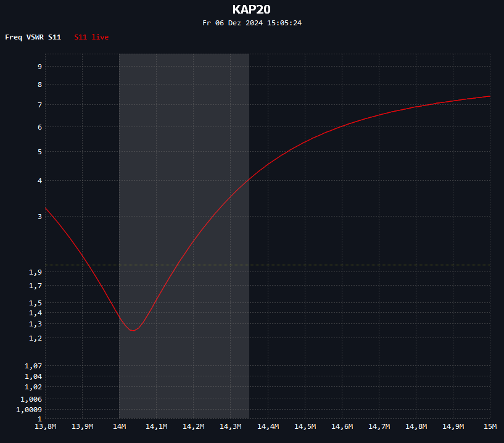Image resolution: width=504 pixels, height=443 pixels.
Task: Click the 1,0009 VSWR axis label
Action: (29, 410)
